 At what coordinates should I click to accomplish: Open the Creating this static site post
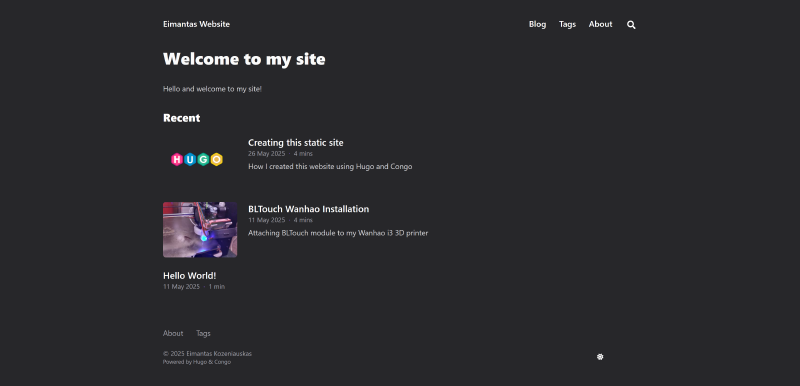295,143
